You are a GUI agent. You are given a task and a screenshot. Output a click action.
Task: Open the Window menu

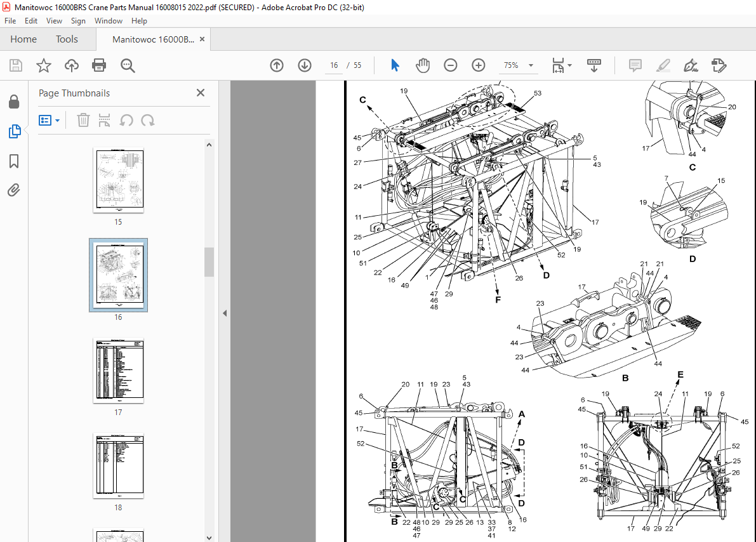[109, 21]
